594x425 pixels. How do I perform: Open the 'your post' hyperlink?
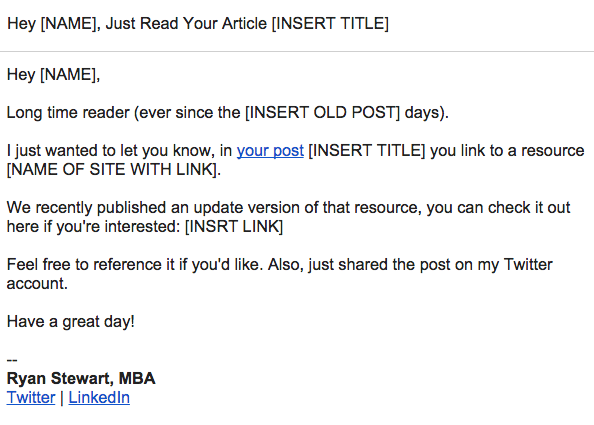270,151
